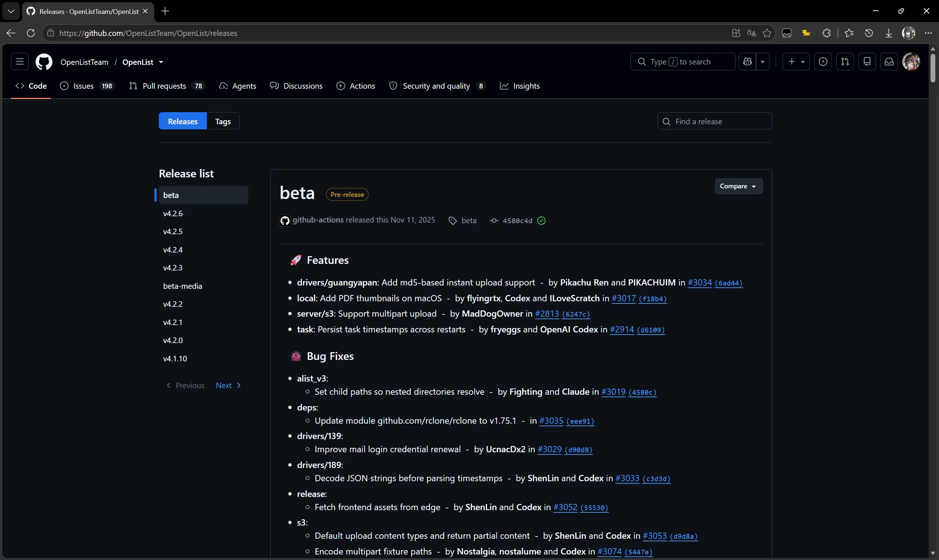Viewport: 939px width, 560px height.
Task: Open the Issues tab
Action: coord(87,86)
